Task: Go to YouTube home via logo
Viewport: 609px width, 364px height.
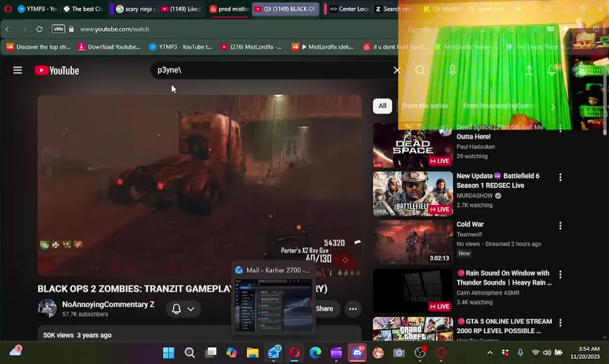Action: point(57,70)
